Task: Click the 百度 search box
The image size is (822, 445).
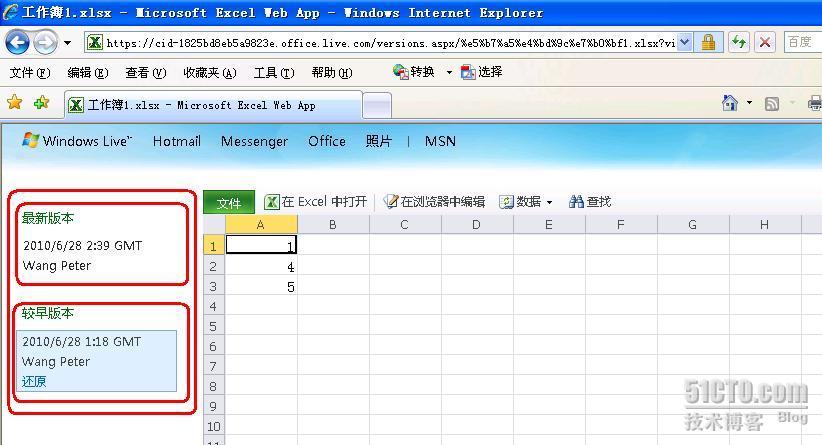Action: click(x=803, y=42)
